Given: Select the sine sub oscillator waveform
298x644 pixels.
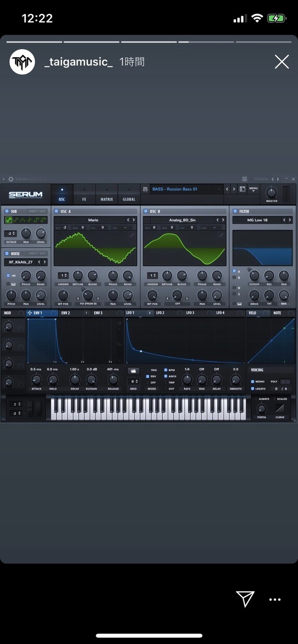Looking at the screenshot, I should pyautogui.click(x=9, y=220).
